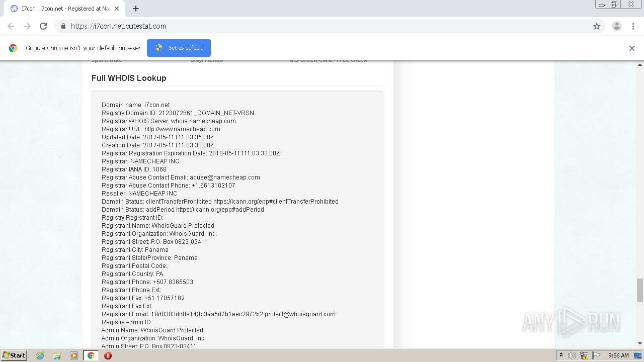Click the Domain name: i7con.net line

click(x=136, y=105)
